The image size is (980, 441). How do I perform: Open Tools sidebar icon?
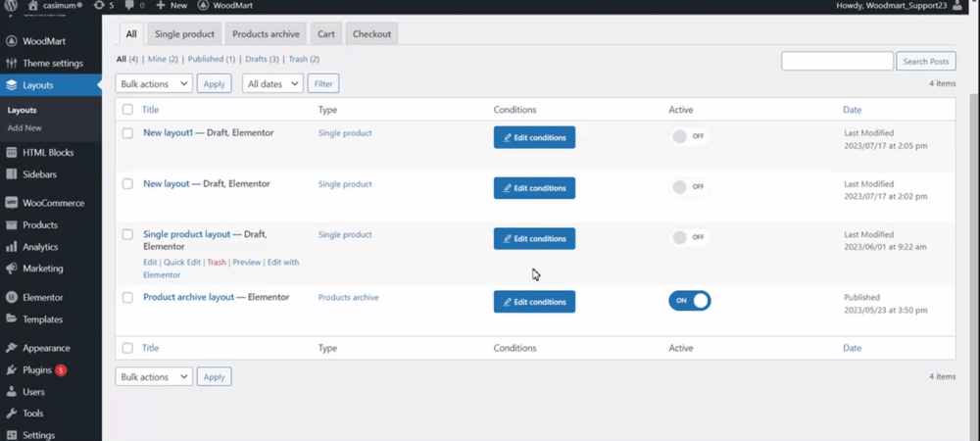pos(11,413)
